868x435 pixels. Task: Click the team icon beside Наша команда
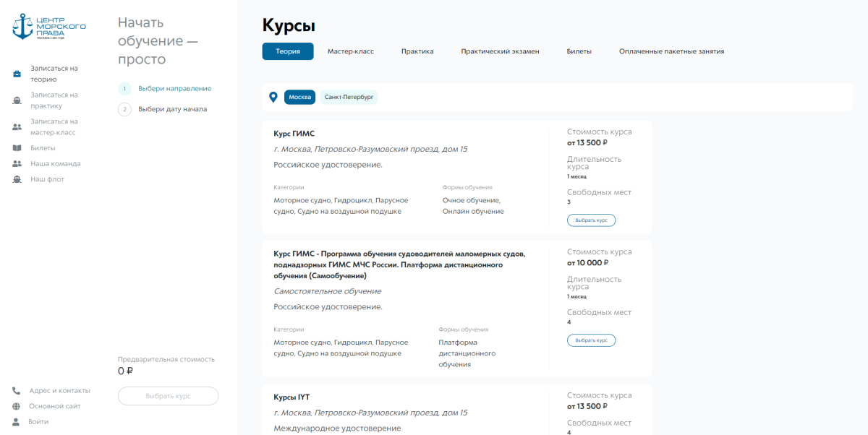(x=17, y=164)
